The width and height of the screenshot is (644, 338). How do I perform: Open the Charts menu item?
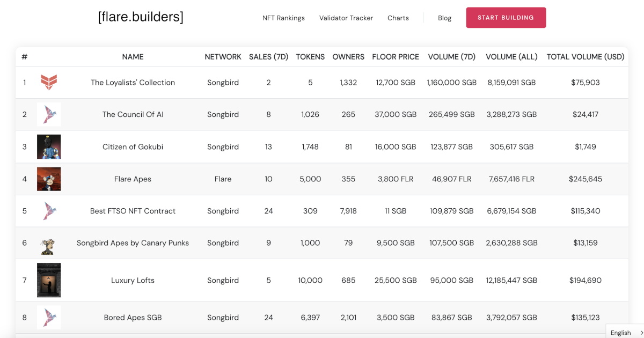tap(398, 18)
